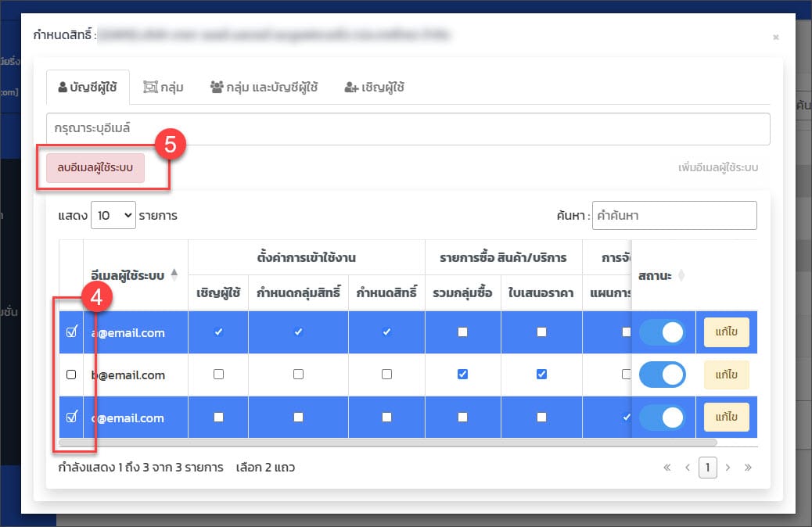Check รวมกลุ่มซื้อ checkbox for a@email.com
Image resolution: width=812 pixels, height=527 pixels.
pos(462,332)
